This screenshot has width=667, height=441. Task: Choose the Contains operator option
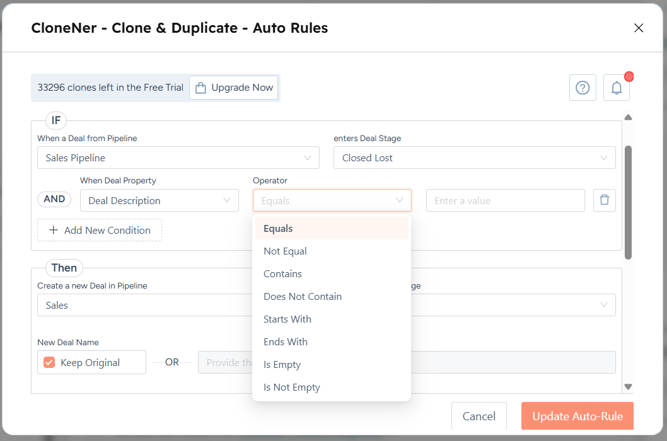coord(332,274)
